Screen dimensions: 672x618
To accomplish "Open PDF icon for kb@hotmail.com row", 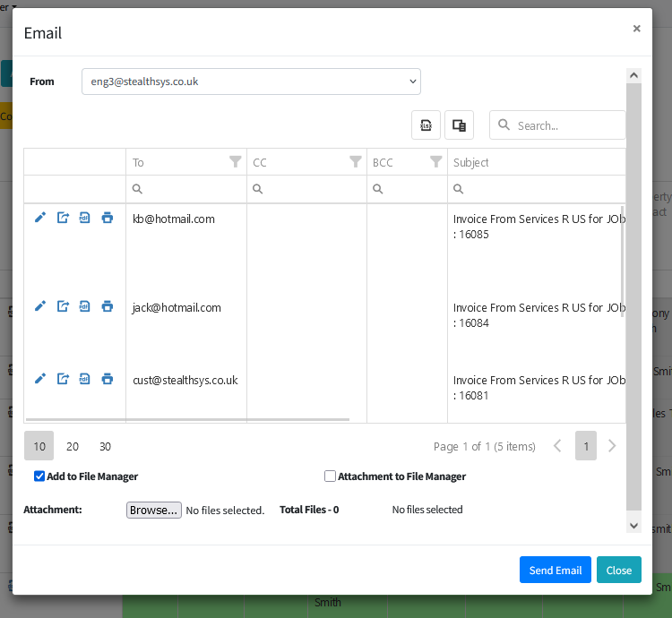I will click(x=84, y=218).
